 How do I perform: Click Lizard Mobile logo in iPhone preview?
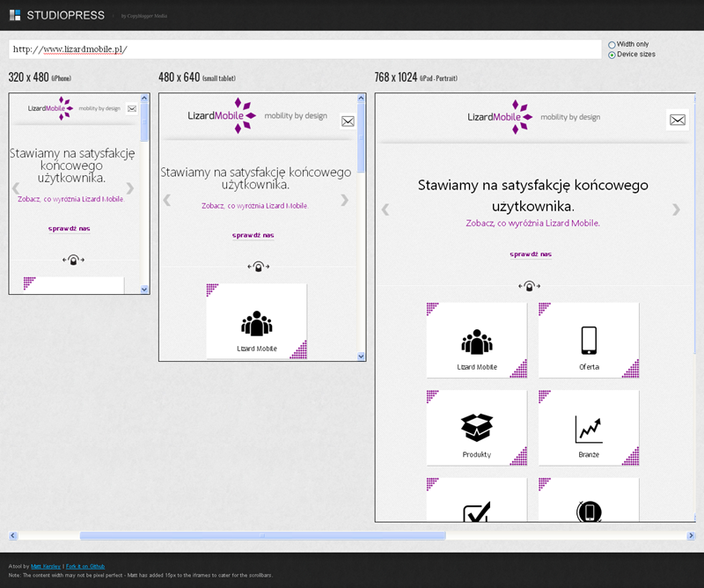click(50, 108)
